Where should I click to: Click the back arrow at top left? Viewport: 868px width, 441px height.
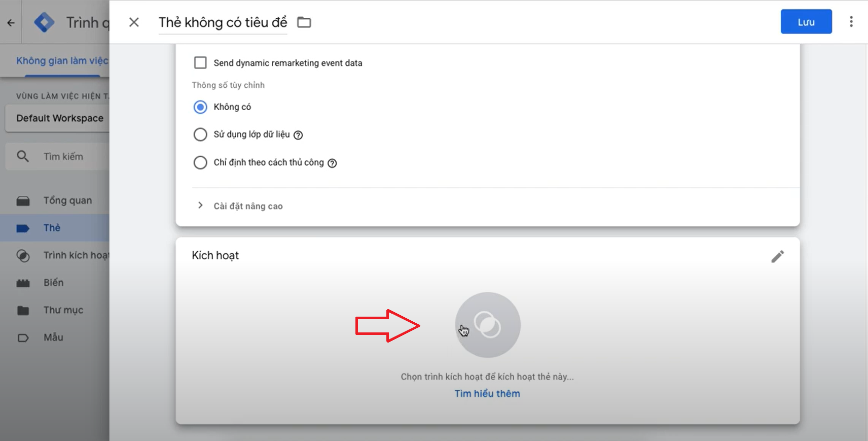11,22
